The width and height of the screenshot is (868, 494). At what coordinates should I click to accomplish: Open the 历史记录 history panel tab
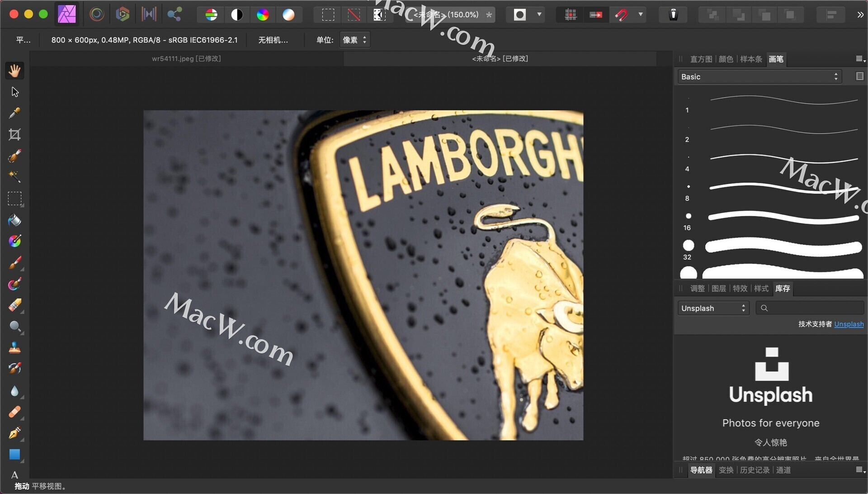(x=755, y=470)
